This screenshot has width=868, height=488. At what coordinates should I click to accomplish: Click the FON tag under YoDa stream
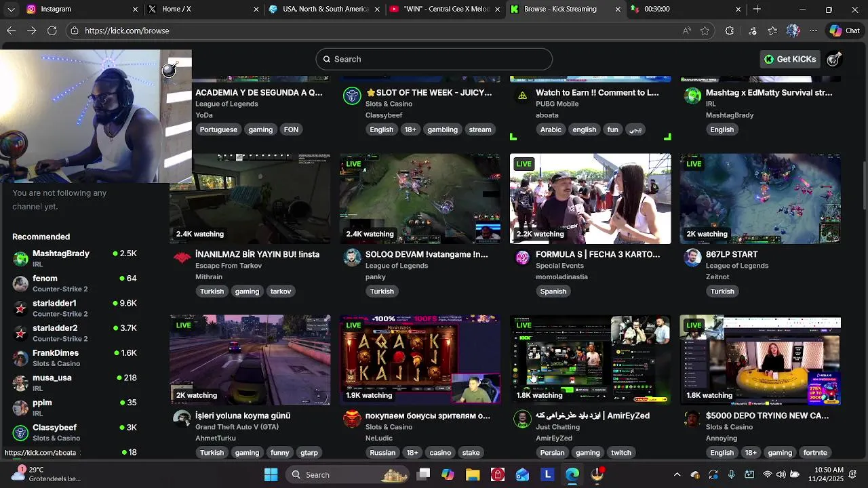click(291, 129)
